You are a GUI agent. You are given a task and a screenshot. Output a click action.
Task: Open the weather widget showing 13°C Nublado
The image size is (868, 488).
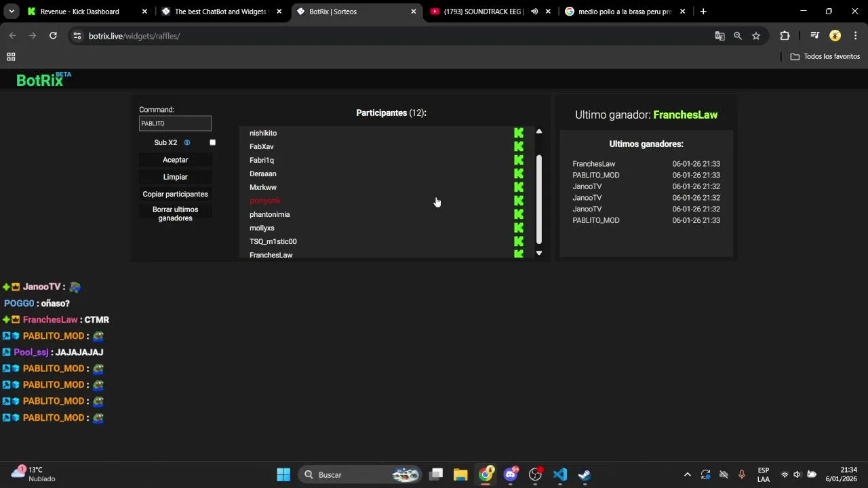coord(34,474)
